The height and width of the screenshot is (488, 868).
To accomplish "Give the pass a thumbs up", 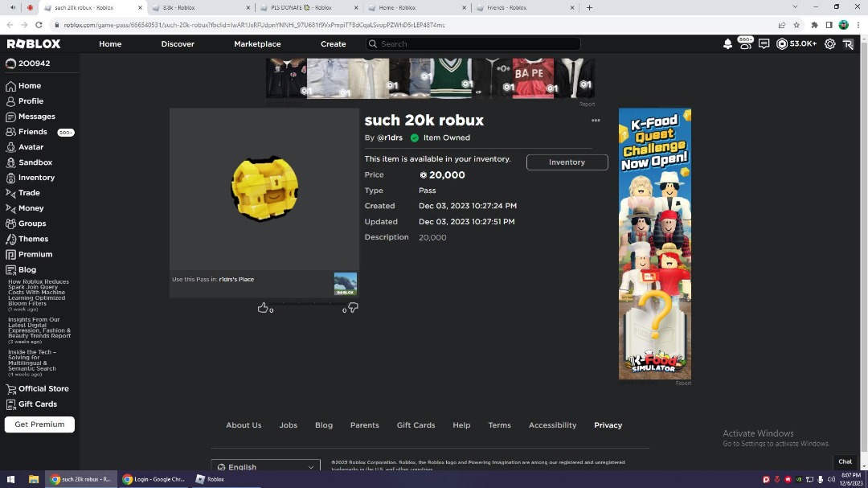I will [263, 307].
